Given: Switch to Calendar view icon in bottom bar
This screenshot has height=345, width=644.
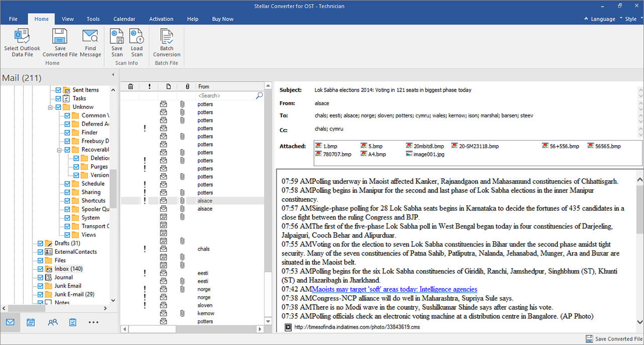Looking at the screenshot, I should [31, 322].
